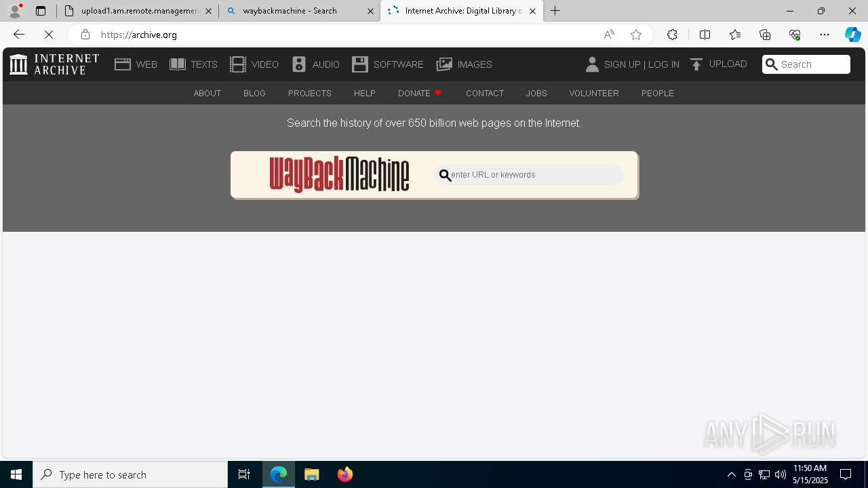The width and height of the screenshot is (868, 488).
Task: Open Browser essentials heart icon
Action: pyautogui.click(x=795, y=35)
